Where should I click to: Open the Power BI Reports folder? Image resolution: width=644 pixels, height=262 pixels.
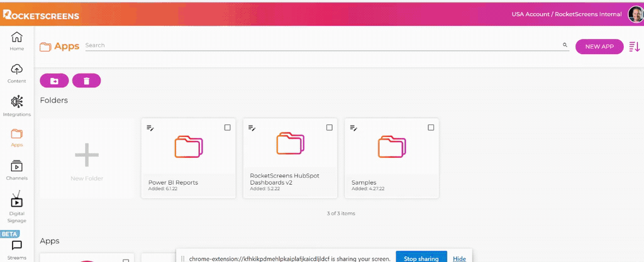(189, 158)
